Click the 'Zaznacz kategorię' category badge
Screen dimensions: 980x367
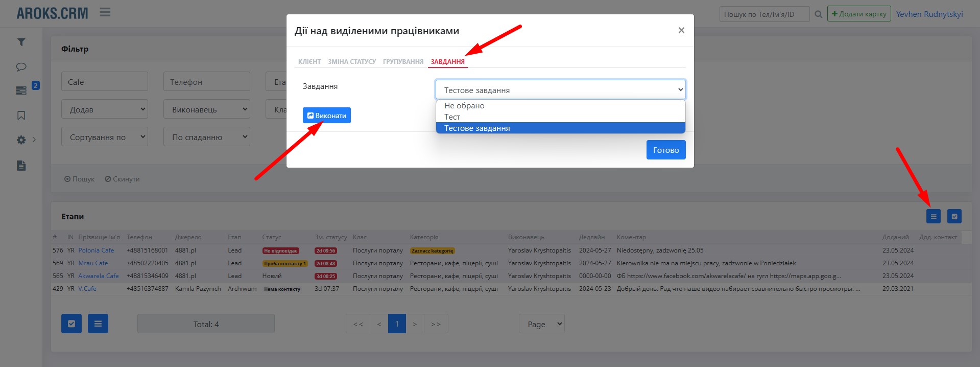click(433, 251)
